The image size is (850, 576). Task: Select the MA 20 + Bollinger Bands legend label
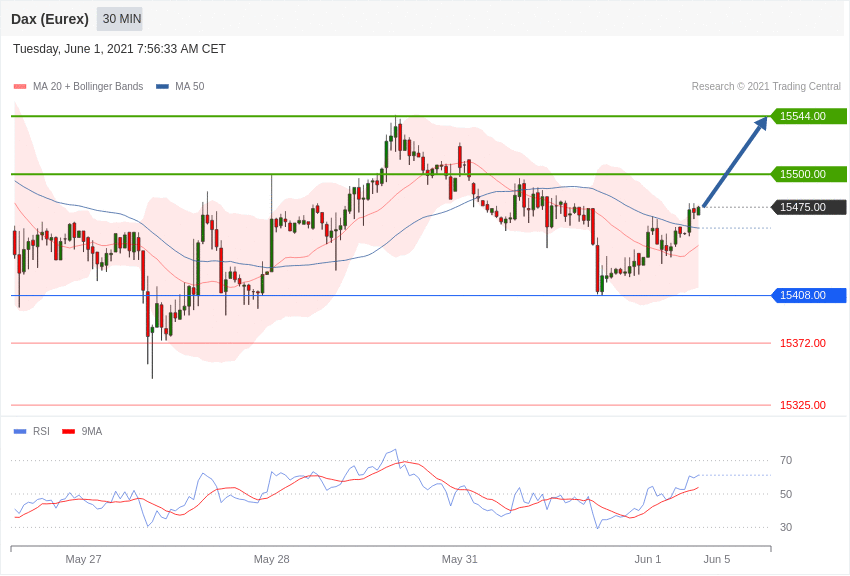[x=88, y=87]
